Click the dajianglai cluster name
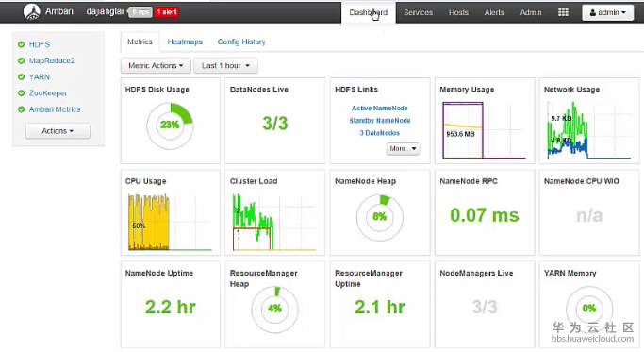Viewport: 644px width, 352px height. (105, 11)
